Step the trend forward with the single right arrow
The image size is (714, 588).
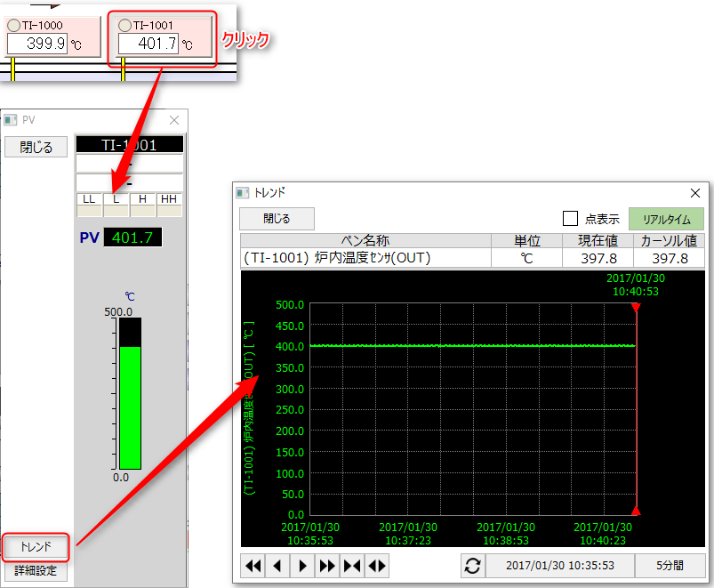[x=302, y=566]
